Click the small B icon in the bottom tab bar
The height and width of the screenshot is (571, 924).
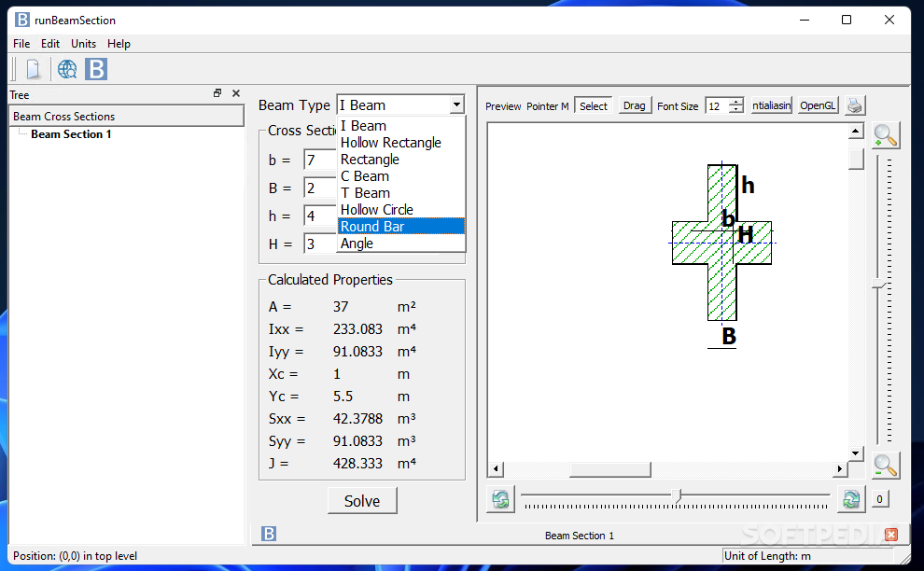coord(269,534)
